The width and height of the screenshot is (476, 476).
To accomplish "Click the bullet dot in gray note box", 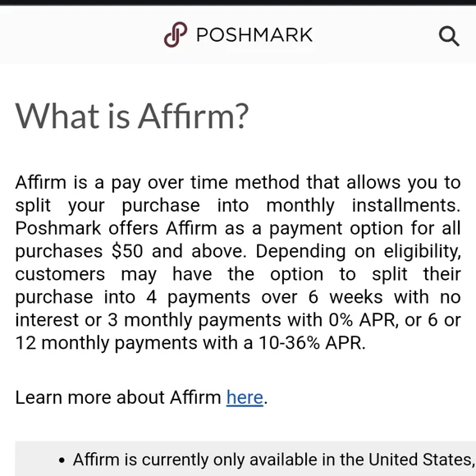I will coord(62,460).
